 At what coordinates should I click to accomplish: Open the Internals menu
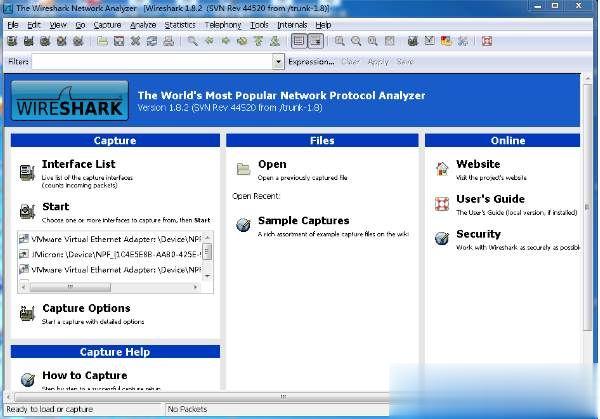(292, 25)
